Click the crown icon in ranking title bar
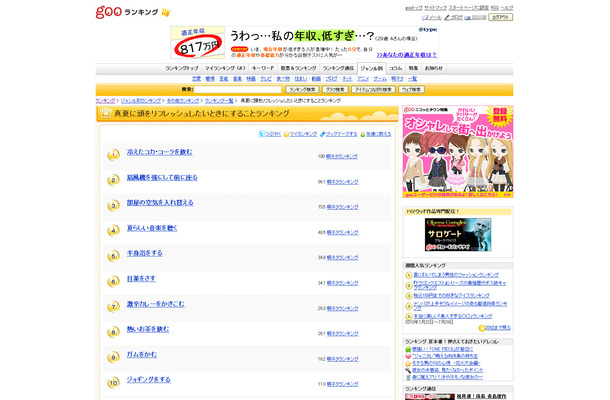Viewport: 610px width, 400px height. [106, 113]
